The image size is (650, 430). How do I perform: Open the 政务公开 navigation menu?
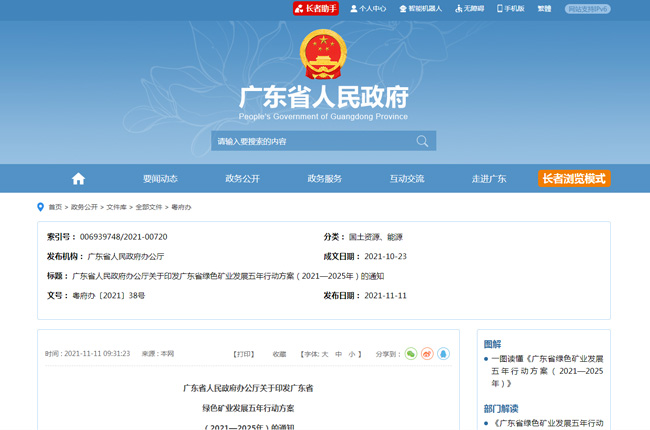242,179
